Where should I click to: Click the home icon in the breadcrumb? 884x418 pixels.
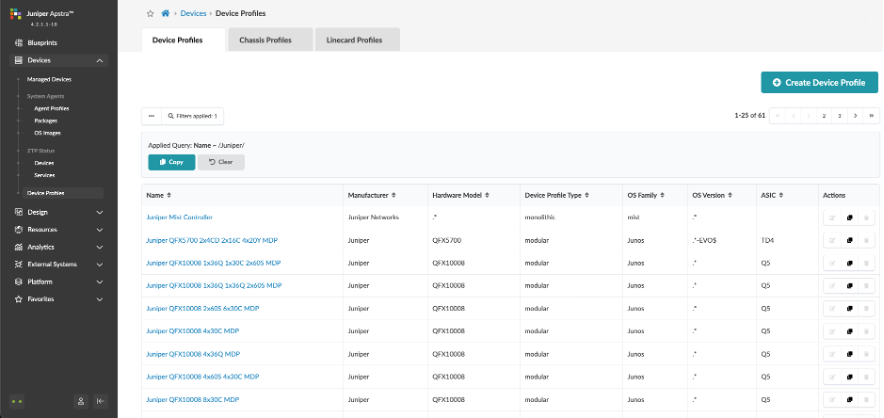tap(165, 13)
